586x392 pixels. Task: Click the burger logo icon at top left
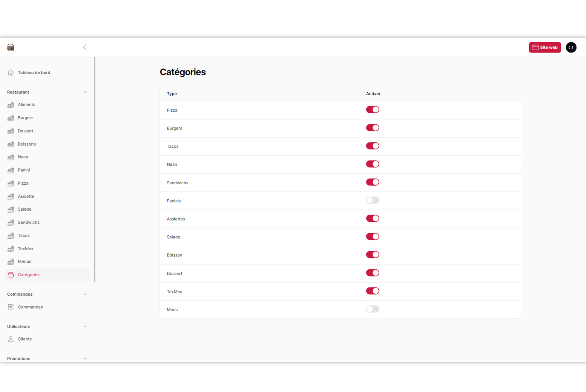point(11,47)
